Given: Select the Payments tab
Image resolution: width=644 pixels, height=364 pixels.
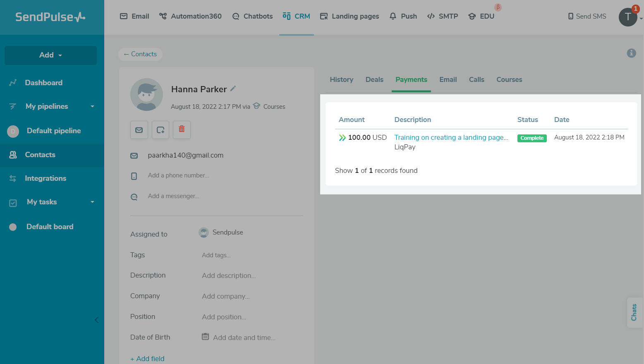Looking at the screenshot, I should [411, 79].
